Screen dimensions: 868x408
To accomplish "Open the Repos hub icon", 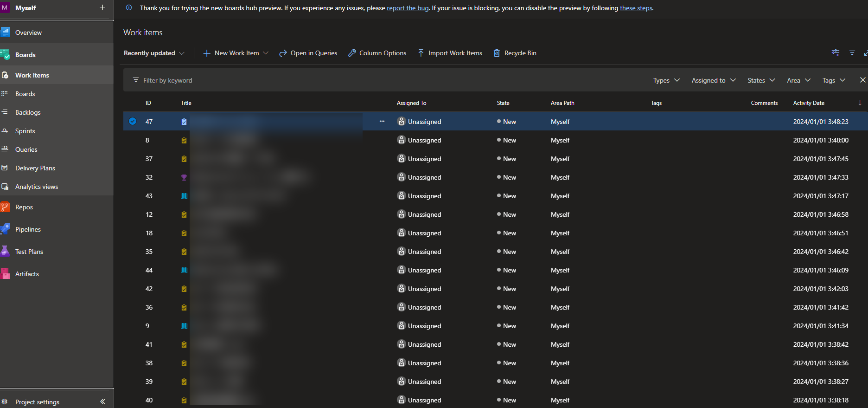I will [x=5, y=207].
